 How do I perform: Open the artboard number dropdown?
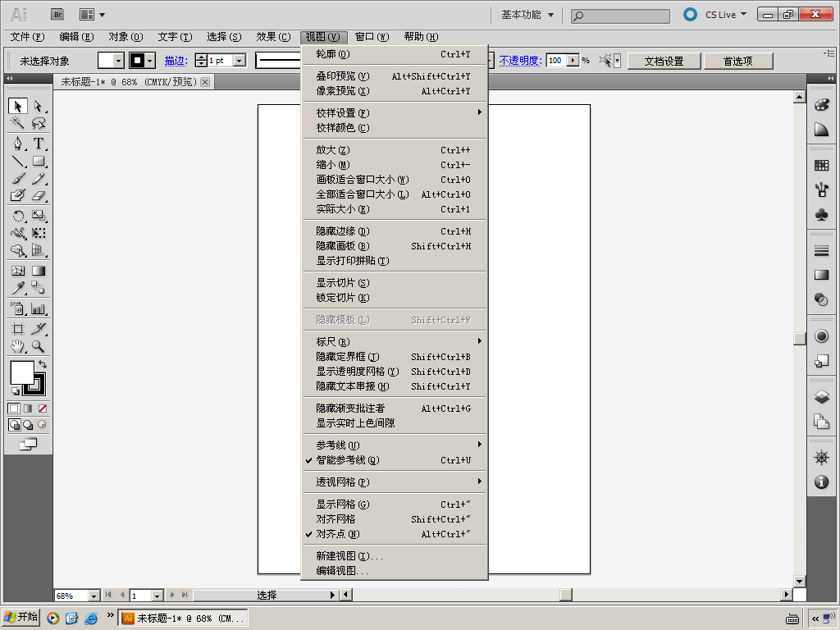[157, 596]
